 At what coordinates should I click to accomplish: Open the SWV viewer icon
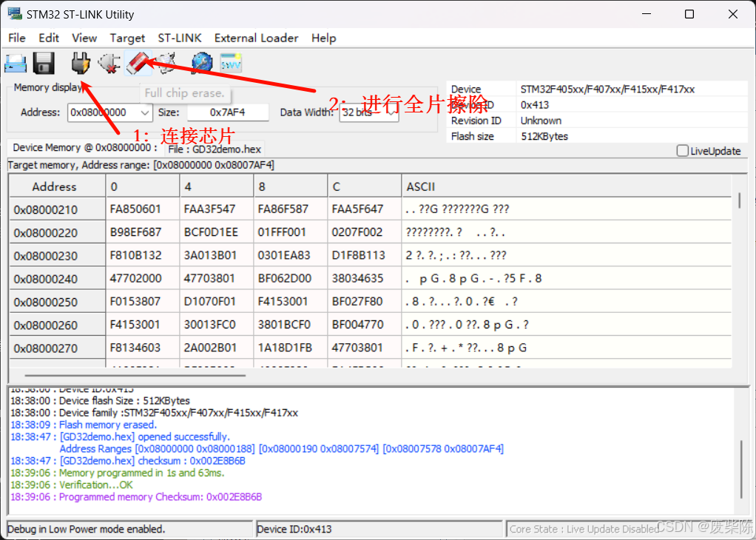[231, 63]
